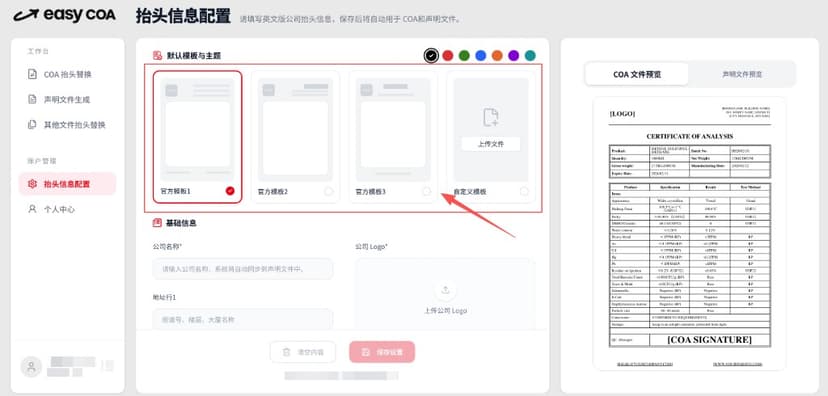Open 声明文件生成 in sidebar
This screenshot has height=396, width=828.
68,99
